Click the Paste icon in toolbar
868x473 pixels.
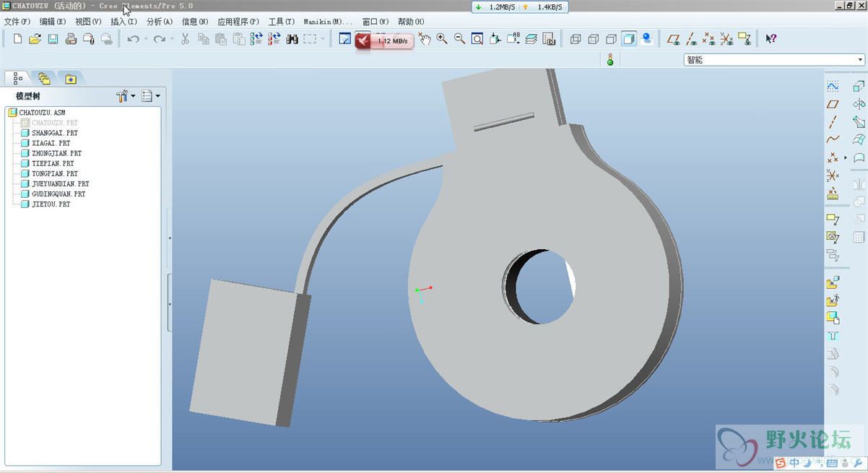click(x=220, y=39)
